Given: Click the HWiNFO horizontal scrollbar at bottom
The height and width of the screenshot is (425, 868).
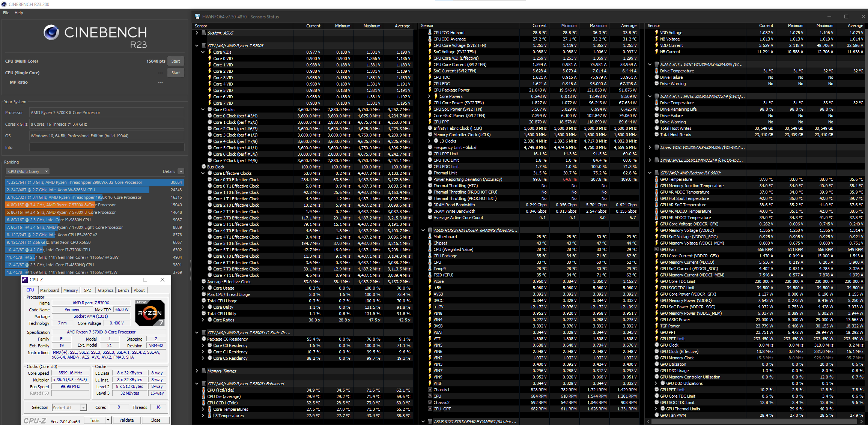Looking at the screenshot, I should 754,422.
